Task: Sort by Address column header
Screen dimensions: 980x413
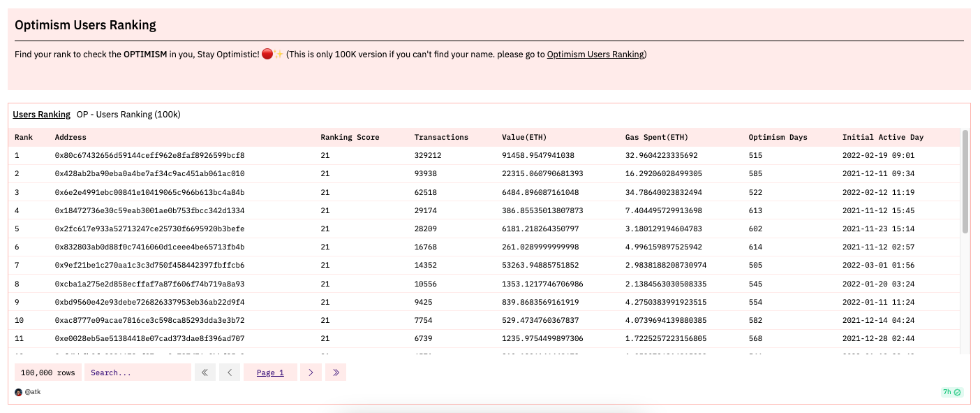Action: pyautogui.click(x=70, y=137)
